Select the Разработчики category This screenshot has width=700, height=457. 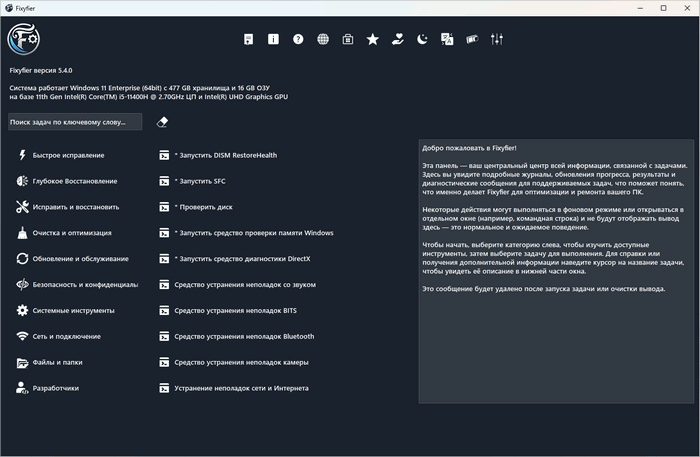pos(56,388)
